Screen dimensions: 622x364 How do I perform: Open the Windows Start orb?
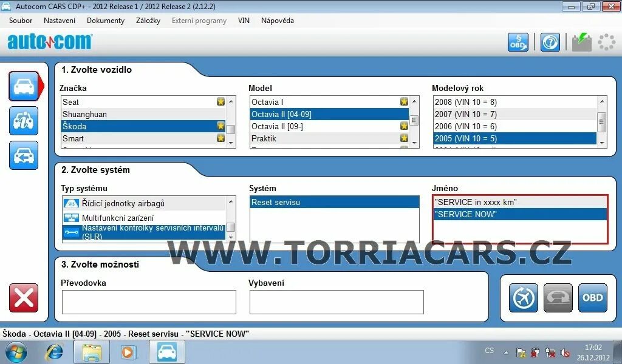15,352
